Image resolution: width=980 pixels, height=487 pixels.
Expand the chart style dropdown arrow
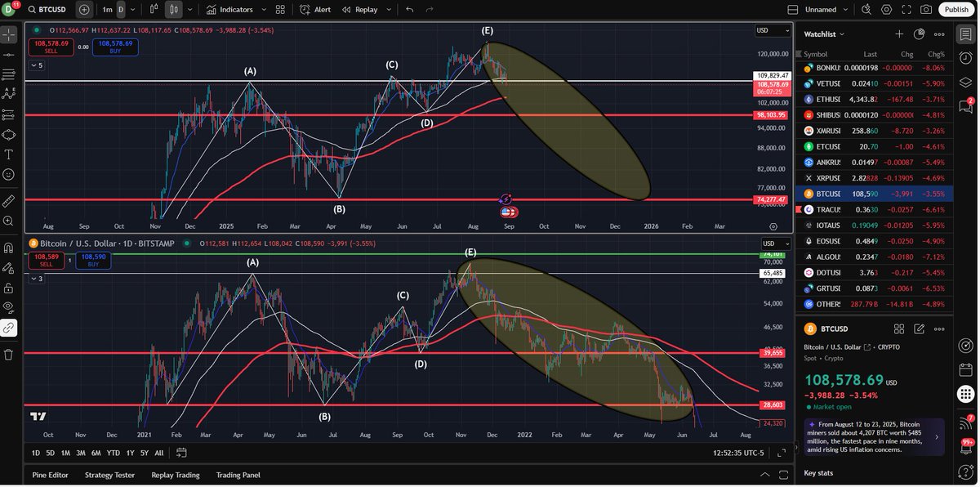click(190, 10)
